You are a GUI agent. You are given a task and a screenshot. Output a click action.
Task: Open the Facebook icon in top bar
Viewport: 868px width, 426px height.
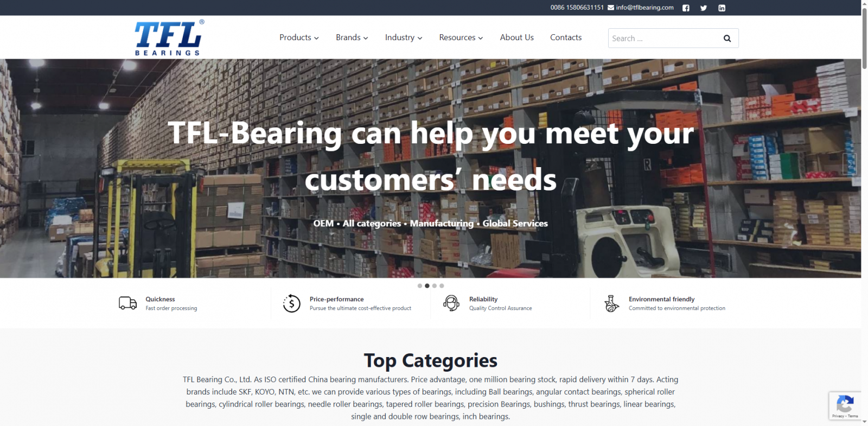click(x=686, y=8)
